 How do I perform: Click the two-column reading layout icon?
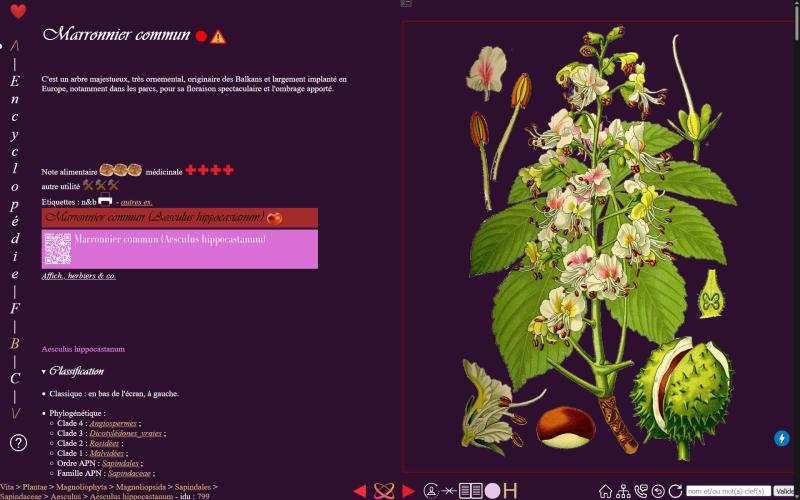coord(470,491)
